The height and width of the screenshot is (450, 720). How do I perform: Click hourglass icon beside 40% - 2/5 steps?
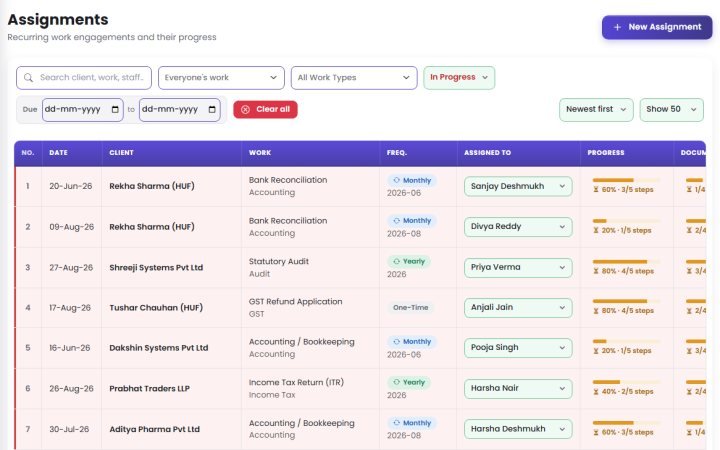(x=596, y=392)
